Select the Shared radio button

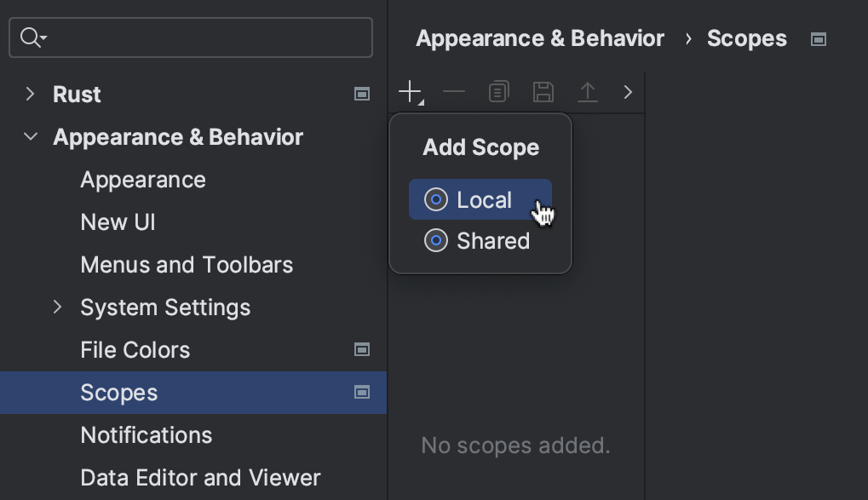pyautogui.click(x=436, y=241)
